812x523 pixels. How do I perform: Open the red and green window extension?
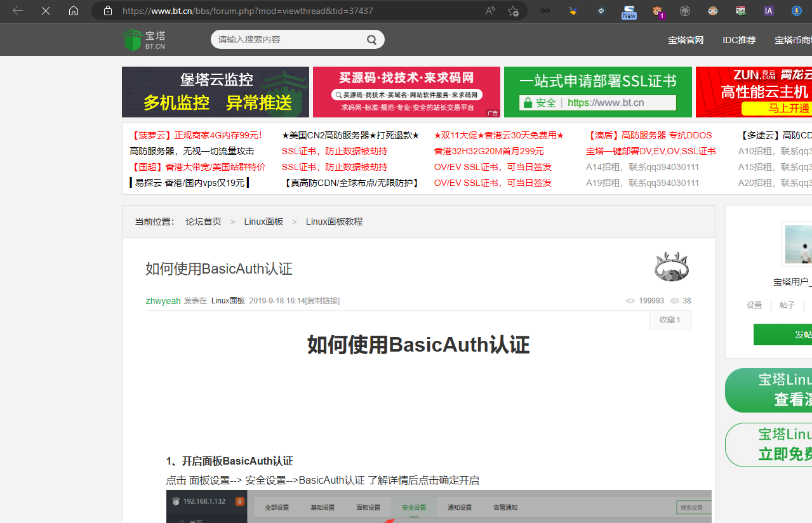pyautogui.click(x=741, y=11)
